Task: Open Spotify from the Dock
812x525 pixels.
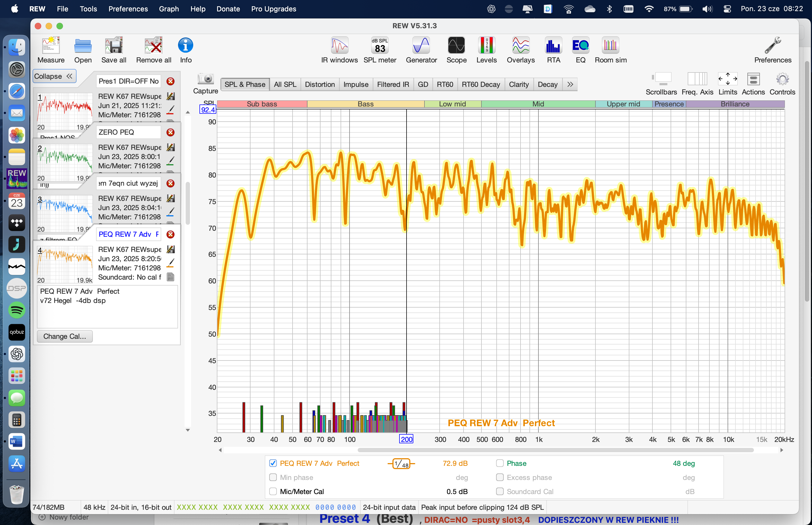Action: pyautogui.click(x=16, y=310)
